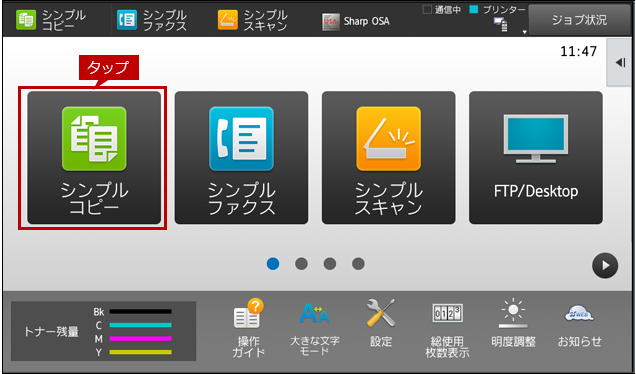This screenshot has width=636, height=374.
Task: Launch the large シンプルスキャン tile
Action: point(389,157)
